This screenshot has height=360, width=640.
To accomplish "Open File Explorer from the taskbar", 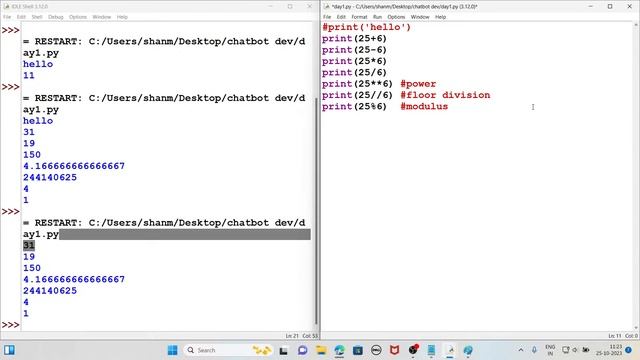I will [321, 350].
